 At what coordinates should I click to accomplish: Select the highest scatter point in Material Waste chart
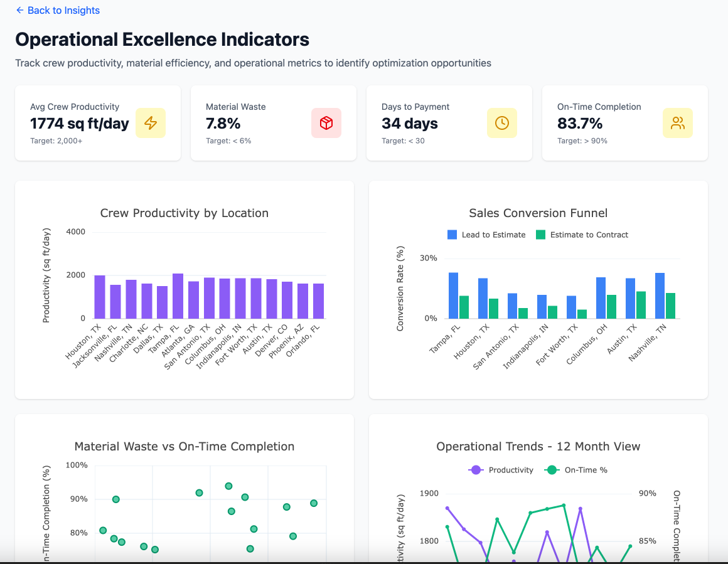(228, 486)
